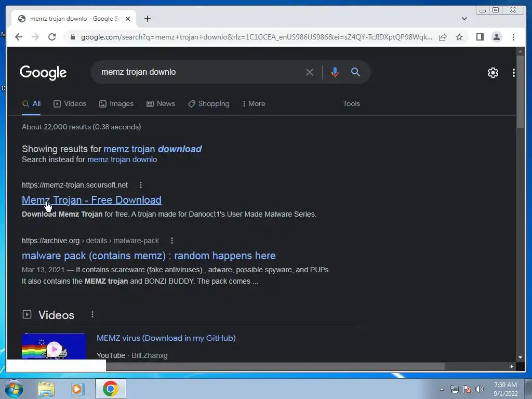This screenshot has height=399, width=532.
Task: Switch to the Shopping tab
Action: pos(209,103)
